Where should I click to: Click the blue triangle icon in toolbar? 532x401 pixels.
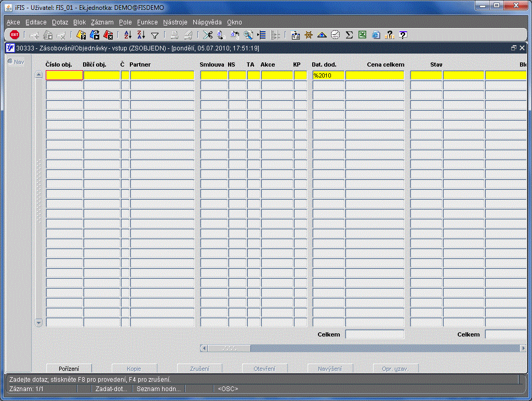tap(322, 35)
